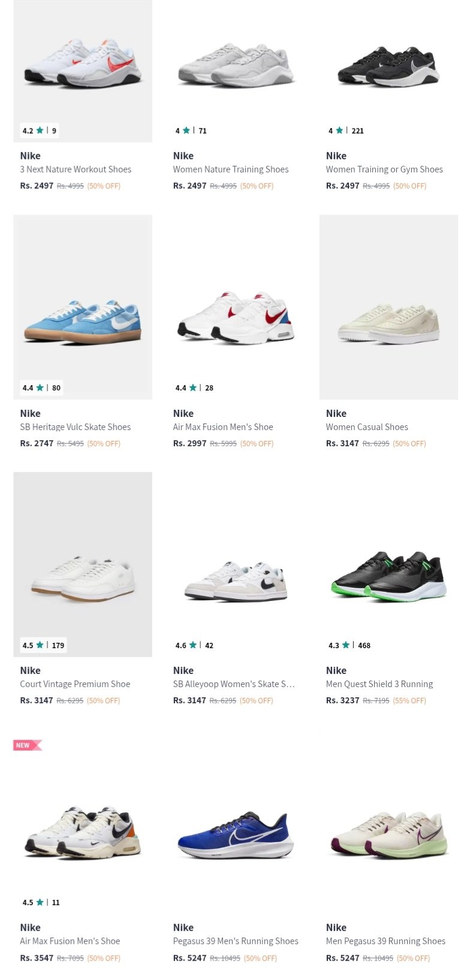
Task: Click the 4.5 rating with 179 reviews
Action: point(43,645)
